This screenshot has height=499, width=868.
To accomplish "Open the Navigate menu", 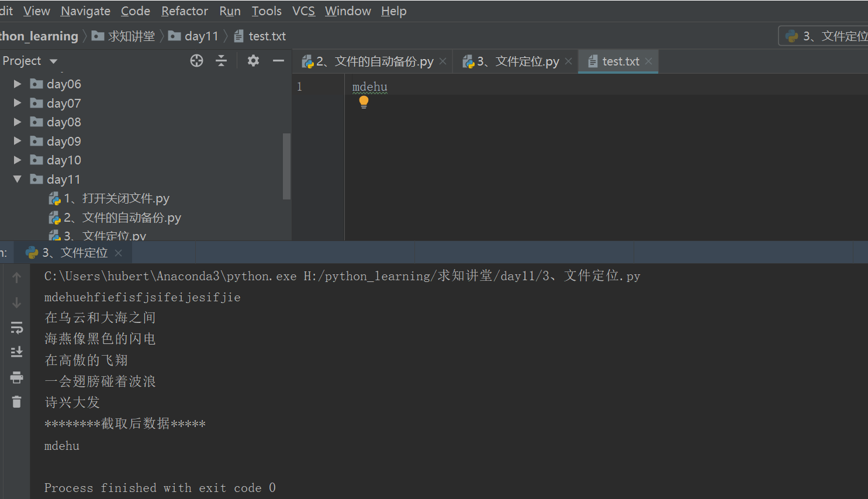I will (x=85, y=11).
